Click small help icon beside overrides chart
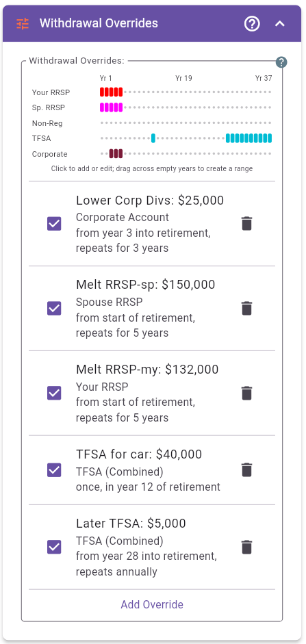Screen dimensions: 306x644 281,62
